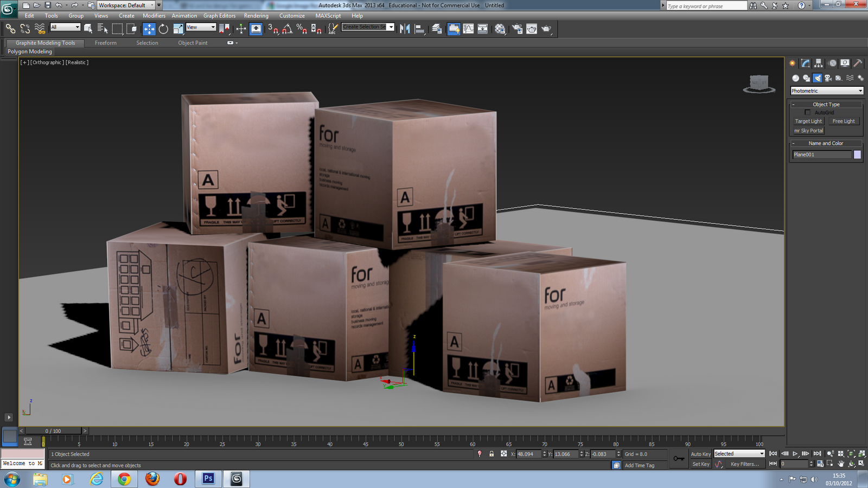Open the Curve Editor icon
The height and width of the screenshot is (488, 868).
click(468, 28)
